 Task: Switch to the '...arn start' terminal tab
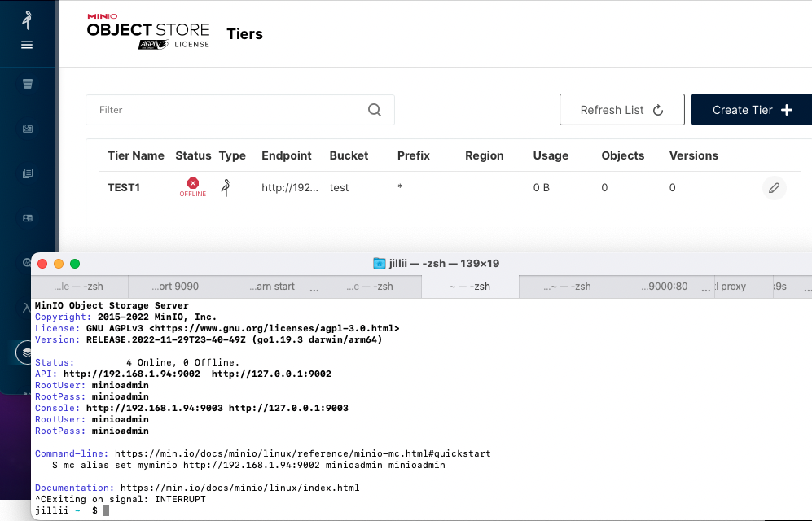click(272, 287)
